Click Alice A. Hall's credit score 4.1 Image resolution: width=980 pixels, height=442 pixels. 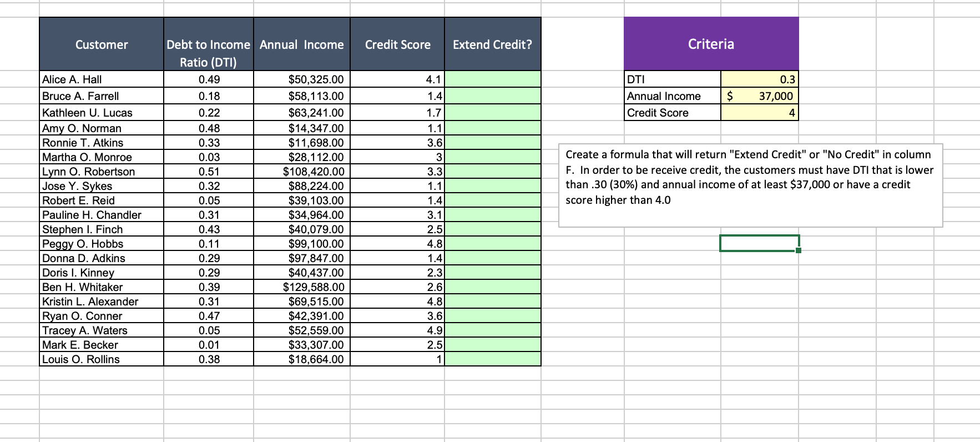(397, 79)
